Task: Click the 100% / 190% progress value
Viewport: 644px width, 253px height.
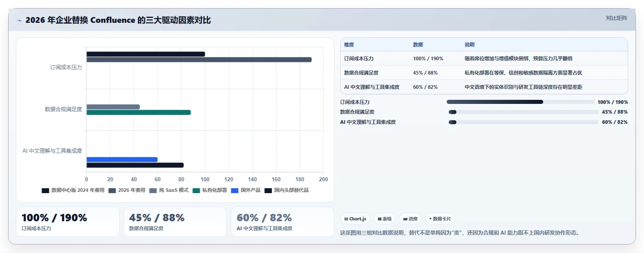Action: coord(613,102)
